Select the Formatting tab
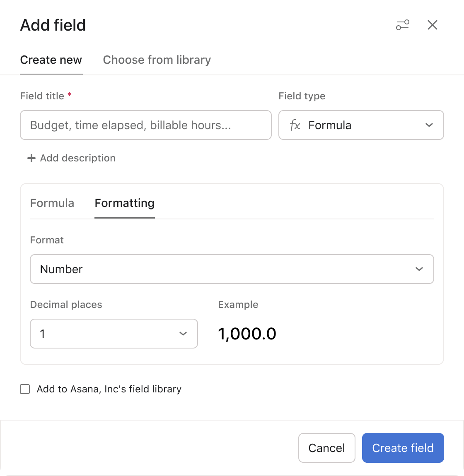 pyautogui.click(x=124, y=203)
